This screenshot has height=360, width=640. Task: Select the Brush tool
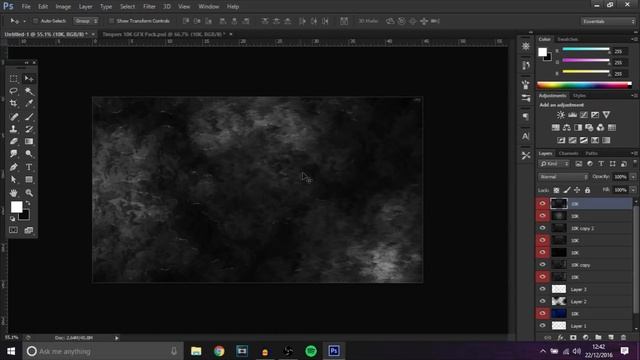coord(29,117)
